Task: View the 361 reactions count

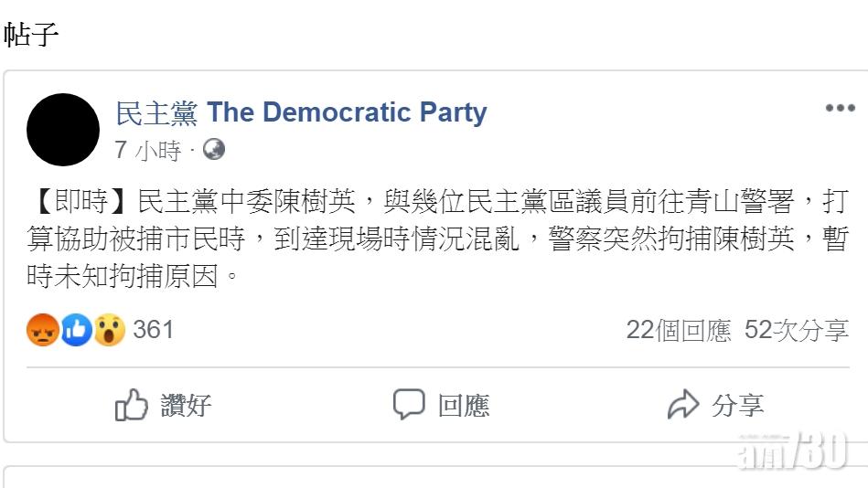Action: coord(153,330)
